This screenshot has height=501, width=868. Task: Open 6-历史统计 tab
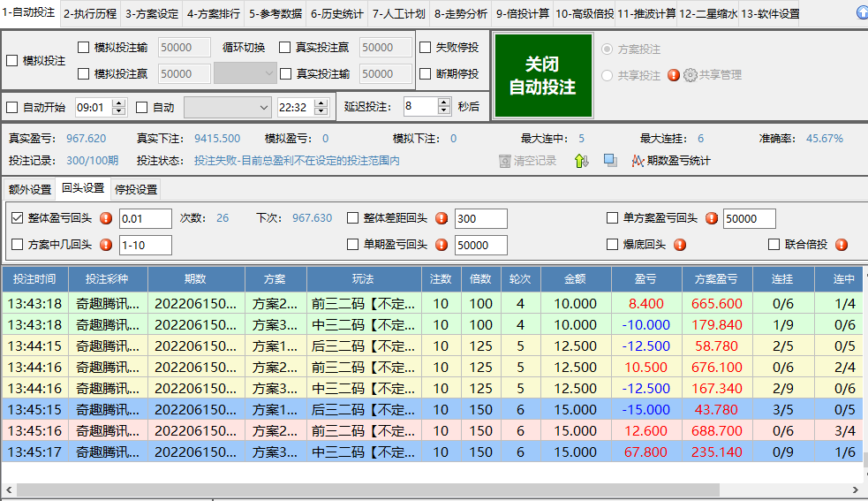coord(337,14)
